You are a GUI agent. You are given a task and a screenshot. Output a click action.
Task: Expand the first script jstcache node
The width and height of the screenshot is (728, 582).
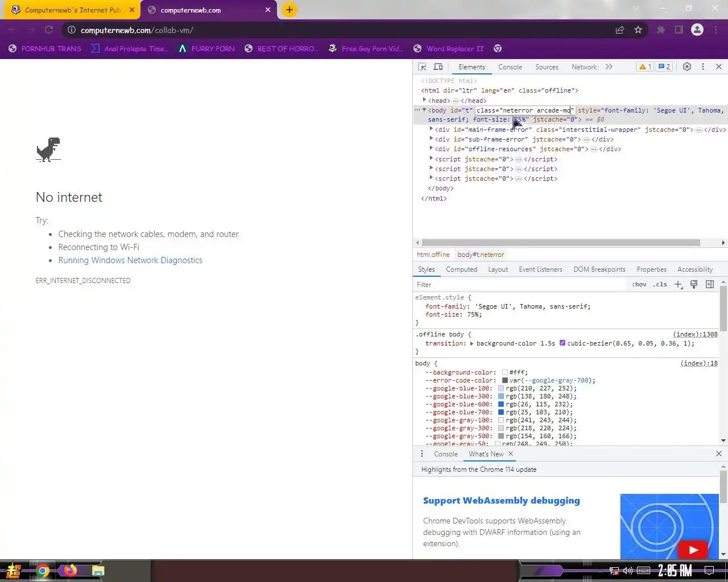(431, 159)
